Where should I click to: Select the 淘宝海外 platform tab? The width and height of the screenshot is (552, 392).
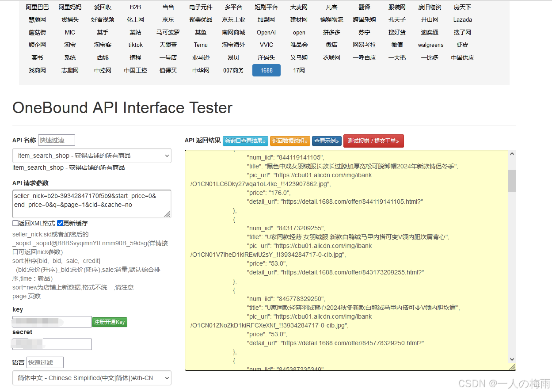click(234, 45)
